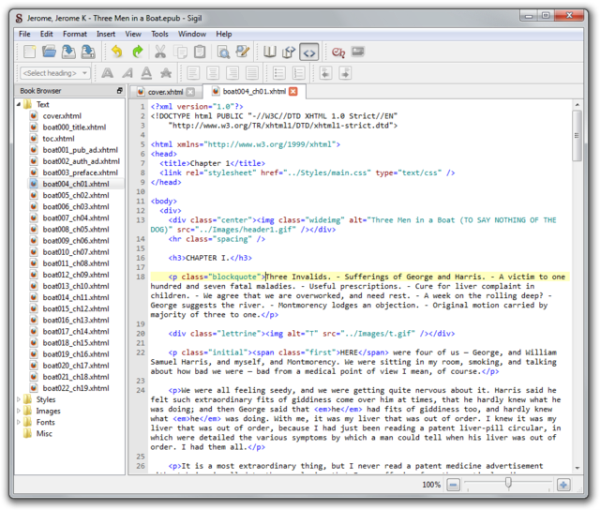Switch to Book View icon
Image resolution: width=600 pixels, height=510 pixels.
pyautogui.click(x=269, y=52)
